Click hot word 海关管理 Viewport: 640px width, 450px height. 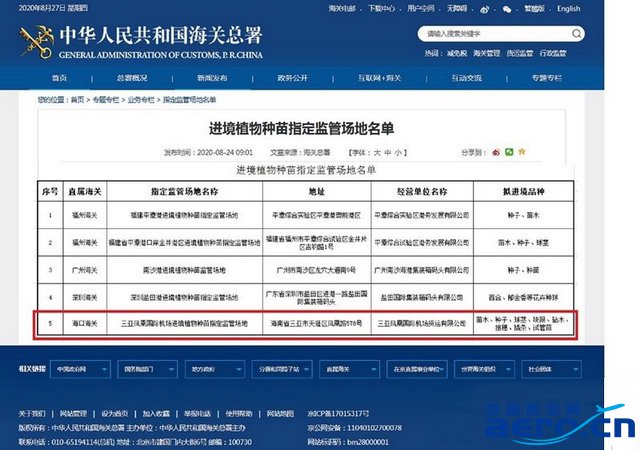(x=487, y=53)
